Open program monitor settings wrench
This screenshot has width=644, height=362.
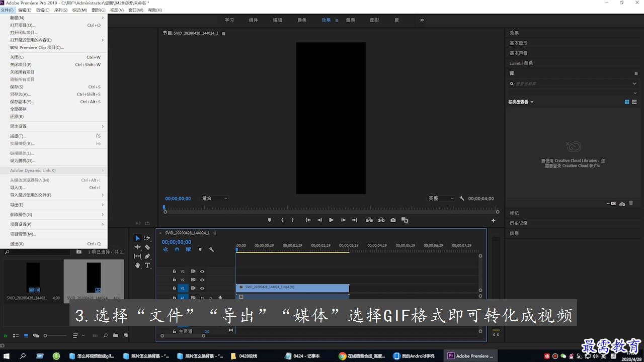click(462, 199)
